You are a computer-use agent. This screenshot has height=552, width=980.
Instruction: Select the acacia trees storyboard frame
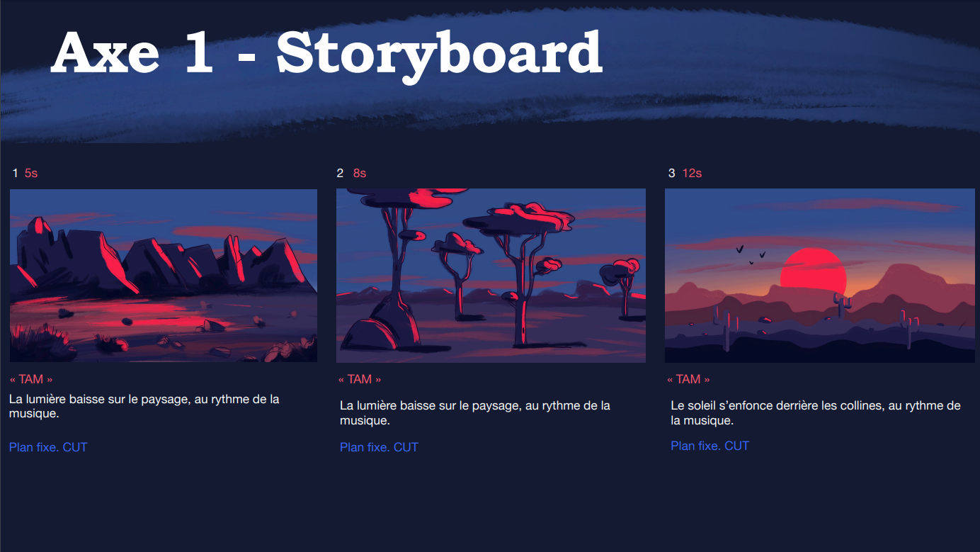(491, 276)
